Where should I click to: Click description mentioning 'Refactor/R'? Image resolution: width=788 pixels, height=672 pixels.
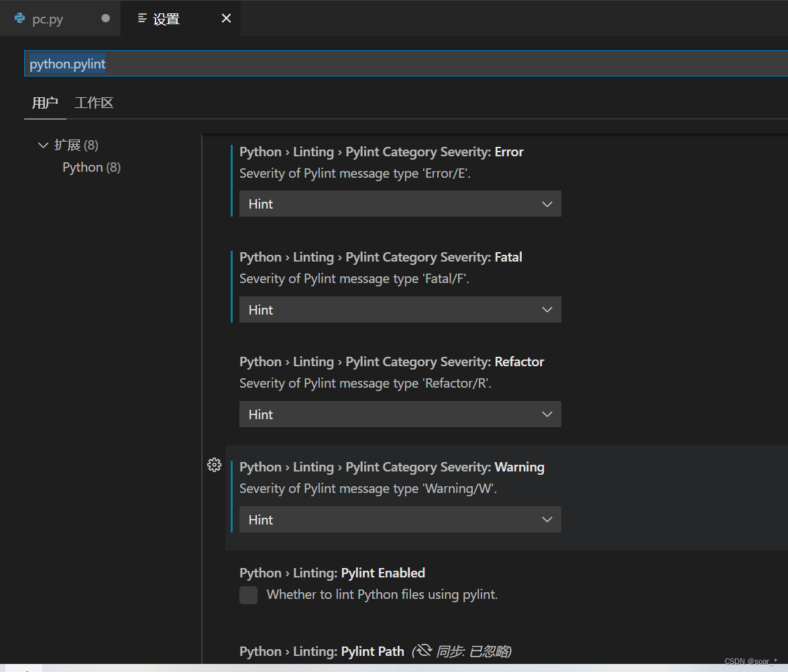(x=365, y=384)
